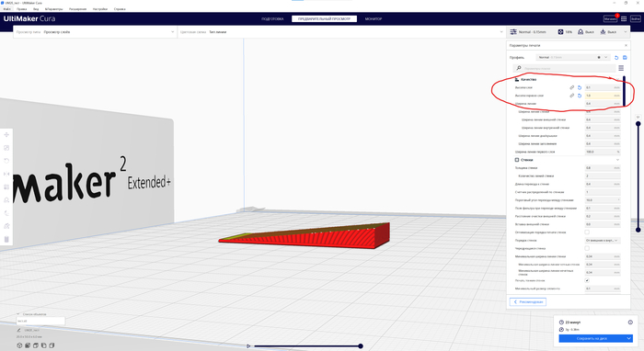Open the Профиль Normal dropdown

(x=572, y=57)
